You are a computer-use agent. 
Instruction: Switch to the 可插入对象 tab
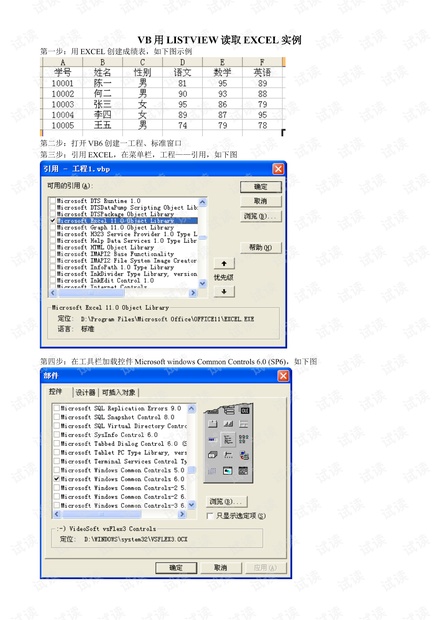[x=119, y=393]
